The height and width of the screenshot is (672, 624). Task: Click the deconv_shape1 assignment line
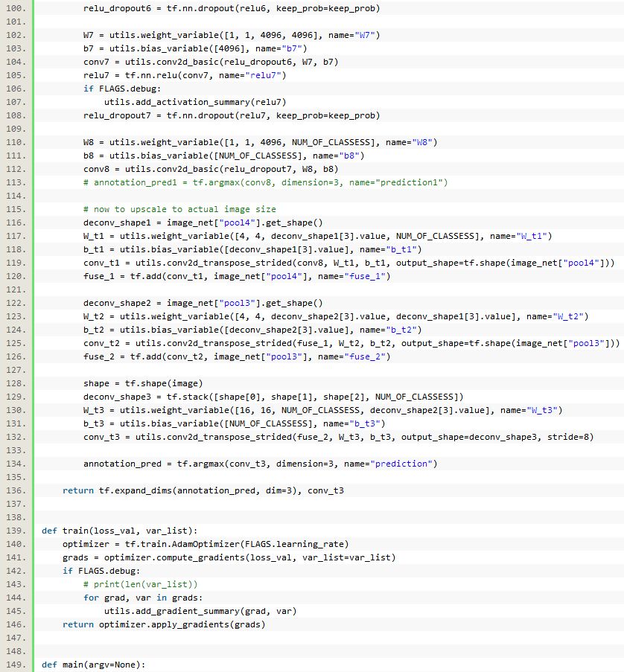[203, 223]
